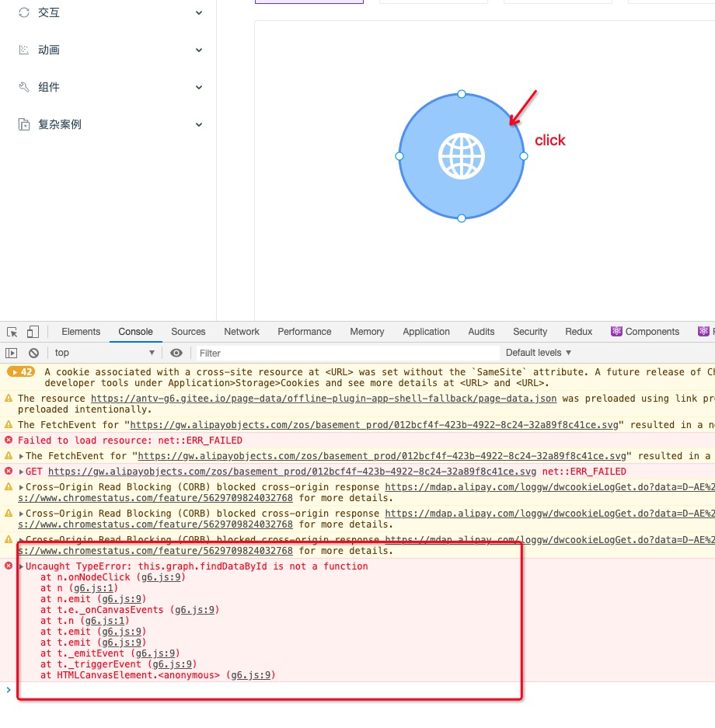Expand the 组件 menu chevron
This screenshot has width=715, height=728.
coord(199,87)
